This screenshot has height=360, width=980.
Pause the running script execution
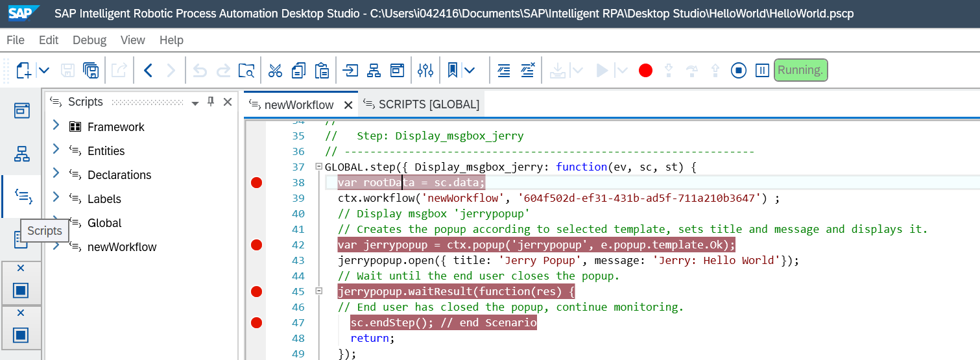pyautogui.click(x=762, y=70)
